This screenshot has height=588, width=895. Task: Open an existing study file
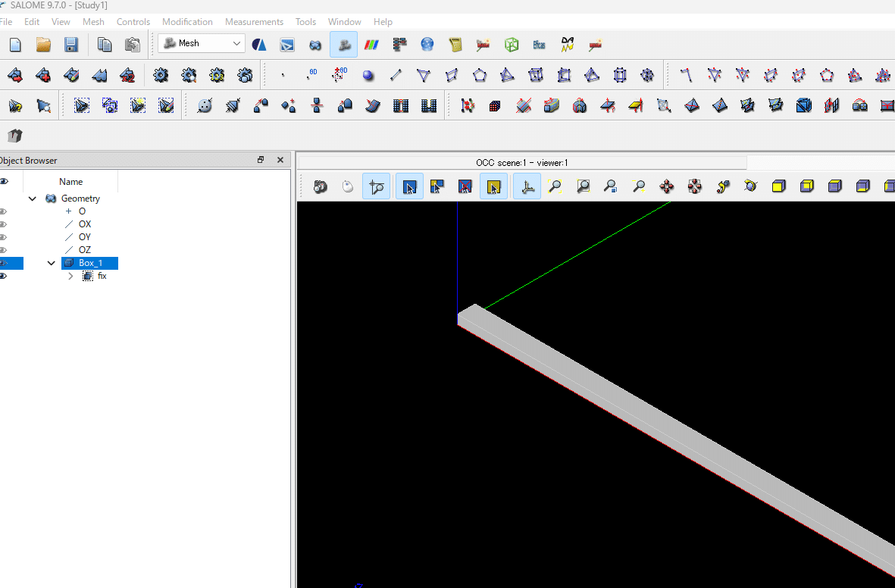coord(43,45)
